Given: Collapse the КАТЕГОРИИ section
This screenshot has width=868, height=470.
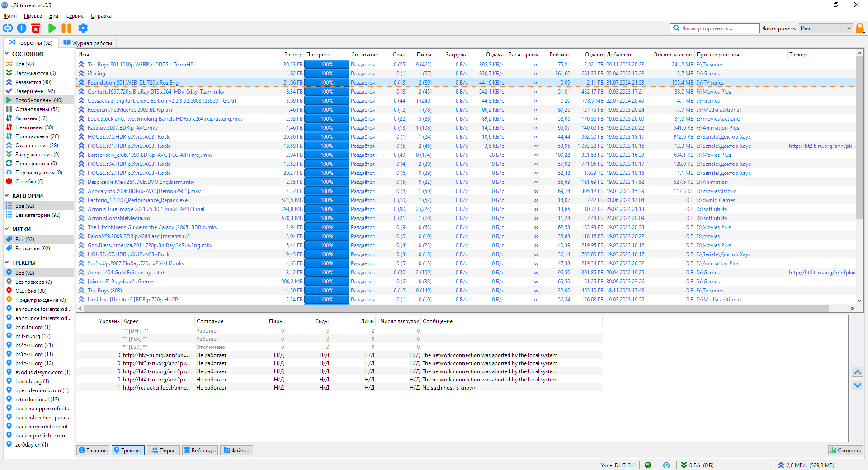Looking at the screenshot, I should coord(7,196).
